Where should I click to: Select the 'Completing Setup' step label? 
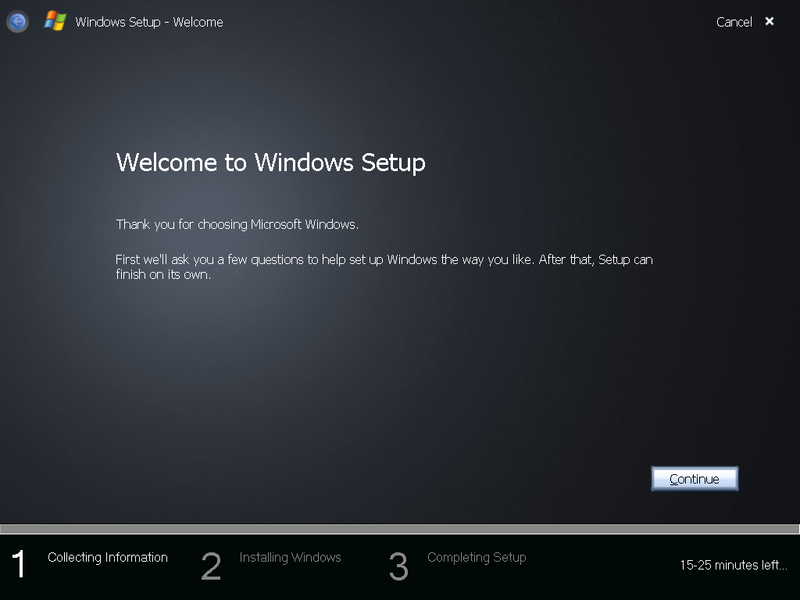pos(477,557)
